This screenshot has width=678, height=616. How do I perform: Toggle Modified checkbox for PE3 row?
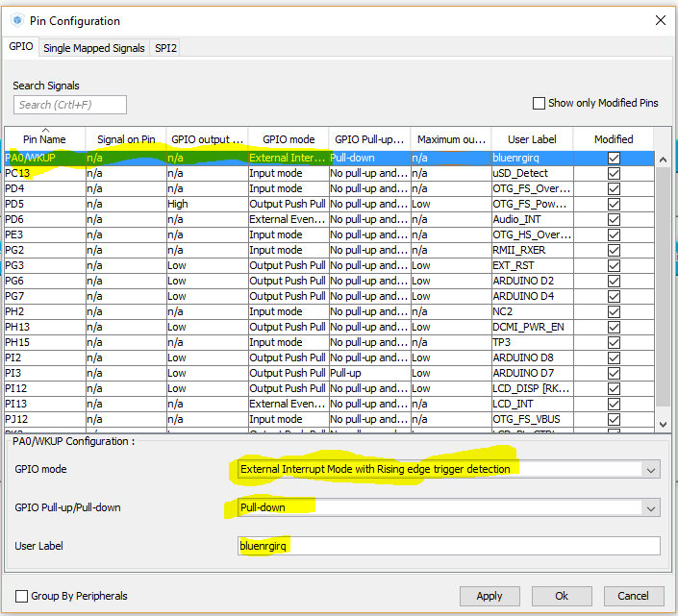pyautogui.click(x=614, y=235)
